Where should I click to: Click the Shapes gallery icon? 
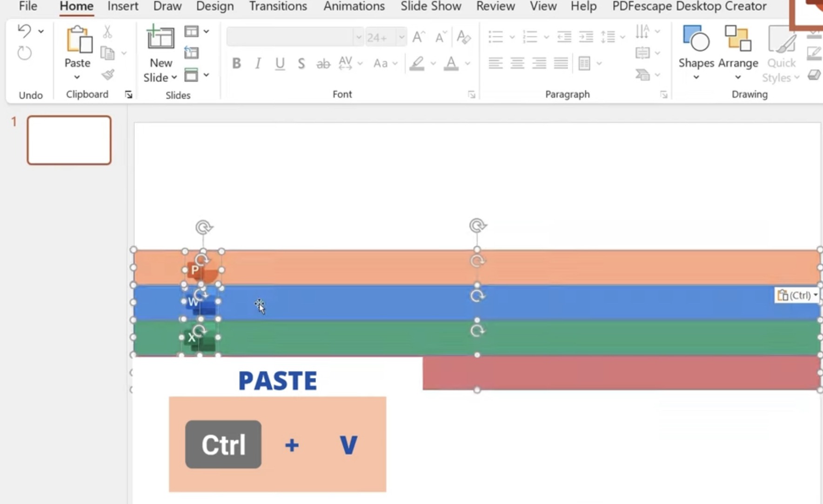[696, 38]
